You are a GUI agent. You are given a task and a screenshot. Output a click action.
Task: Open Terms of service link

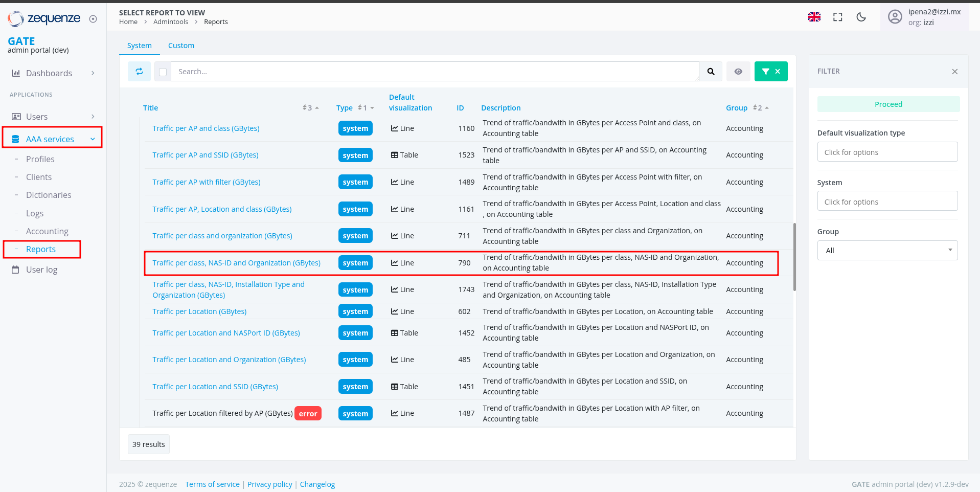[x=212, y=484]
